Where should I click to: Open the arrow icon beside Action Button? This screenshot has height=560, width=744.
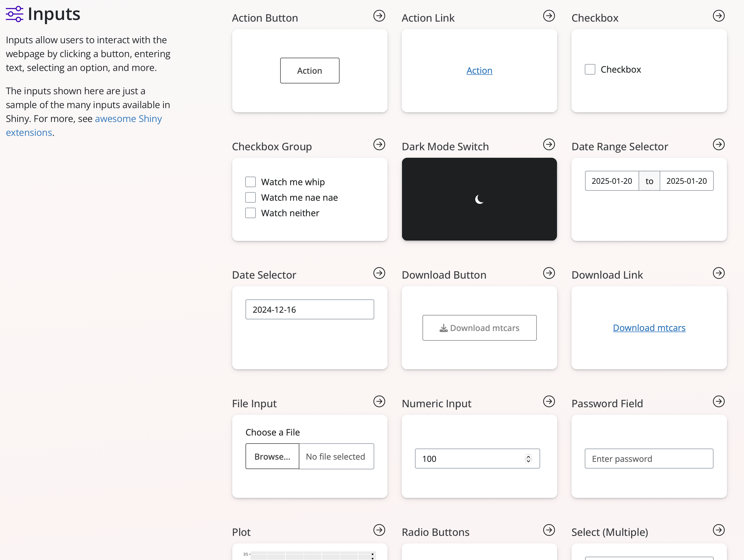tap(379, 16)
